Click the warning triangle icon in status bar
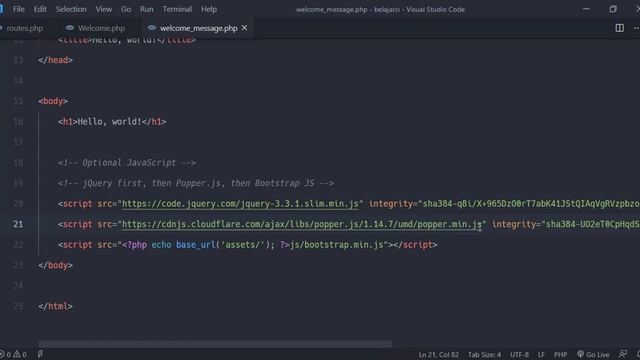The width and height of the screenshot is (640, 360). point(17,354)
